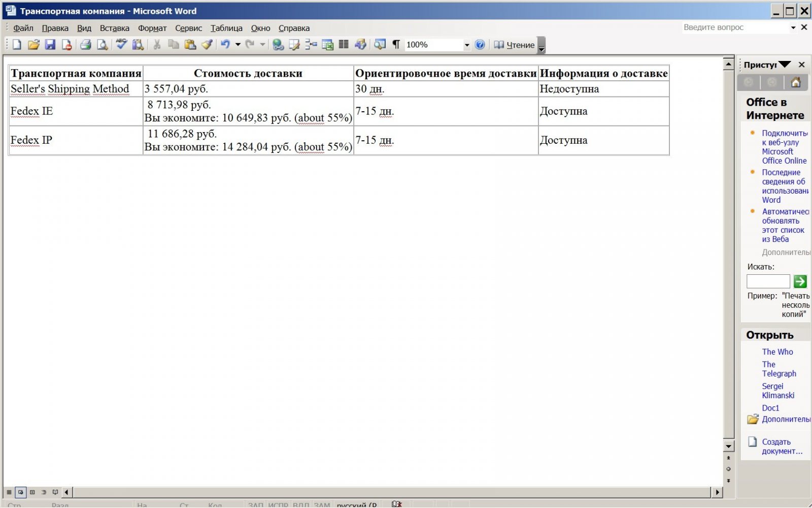Cut selection with the scissors icon
The width and height of the screenshot is (812, 508).
click(x=157, y=45)
